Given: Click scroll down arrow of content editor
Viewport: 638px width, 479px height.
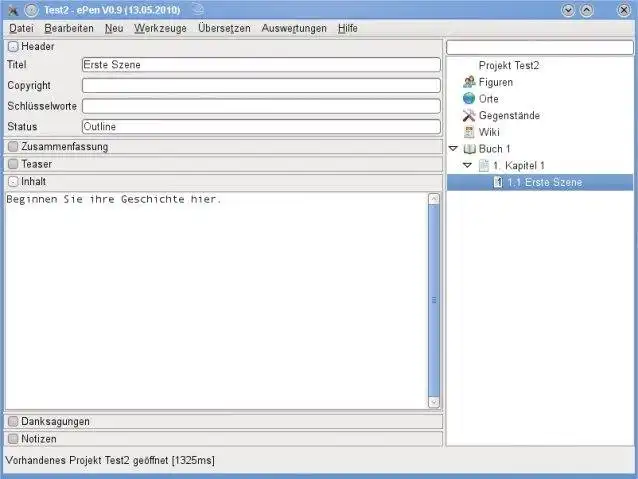Looking at the screenshot, I should click(434, 402).
